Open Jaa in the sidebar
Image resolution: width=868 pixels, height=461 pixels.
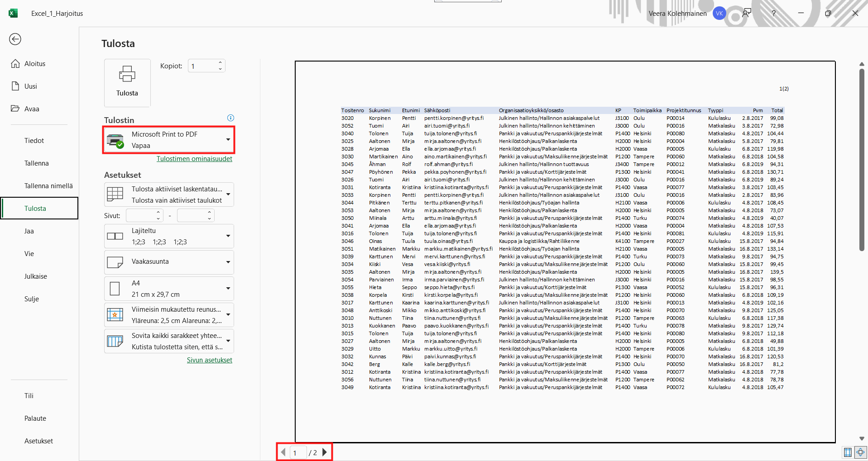[29, 231]
